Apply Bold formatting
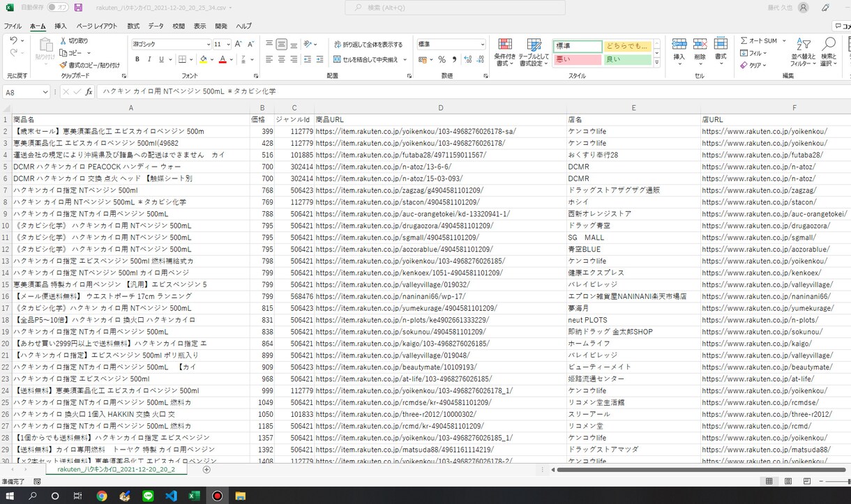Viewport: 851px width, 504px height. [137, 60]
